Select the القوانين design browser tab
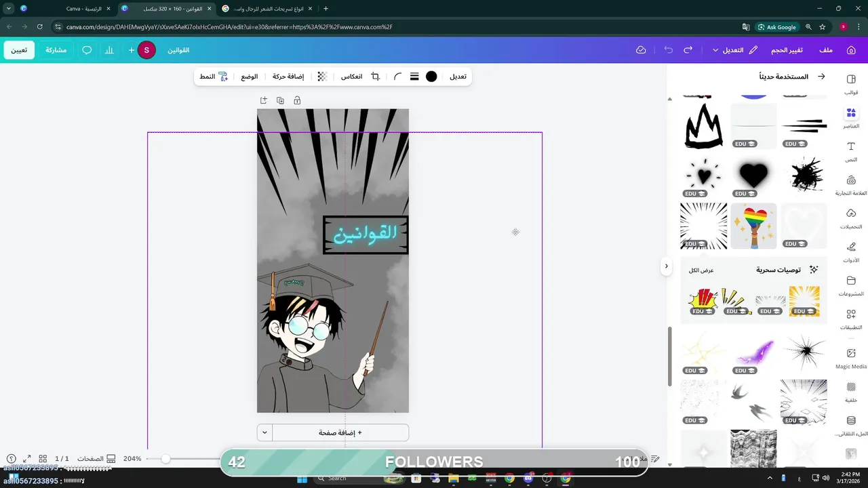The height and width of the screenshot is (488, 868). [166, 9]
